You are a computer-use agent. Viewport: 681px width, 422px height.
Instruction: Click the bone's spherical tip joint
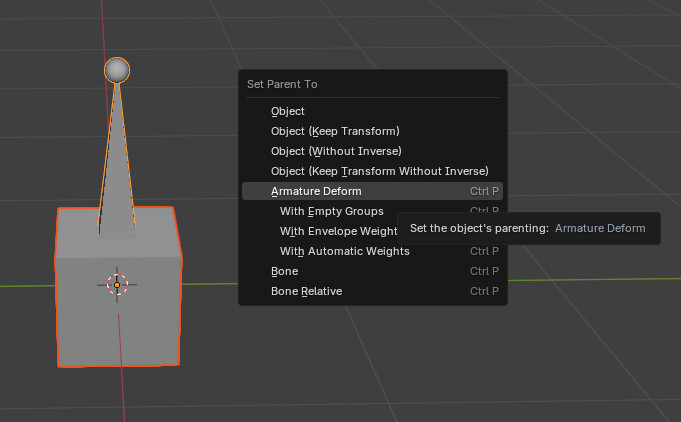tap(117, 70)
